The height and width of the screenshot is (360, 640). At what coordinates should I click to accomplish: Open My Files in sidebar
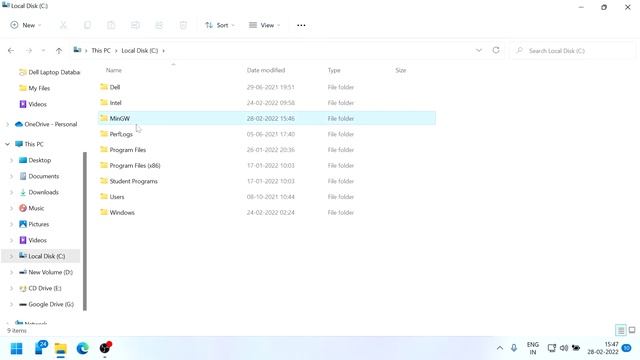tap(35, 88)
